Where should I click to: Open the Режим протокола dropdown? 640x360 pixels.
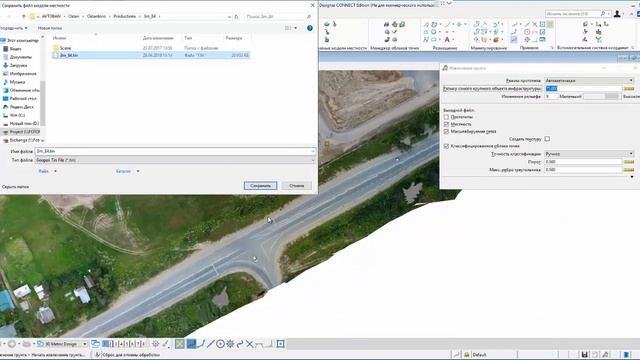[x=589, y=80]
